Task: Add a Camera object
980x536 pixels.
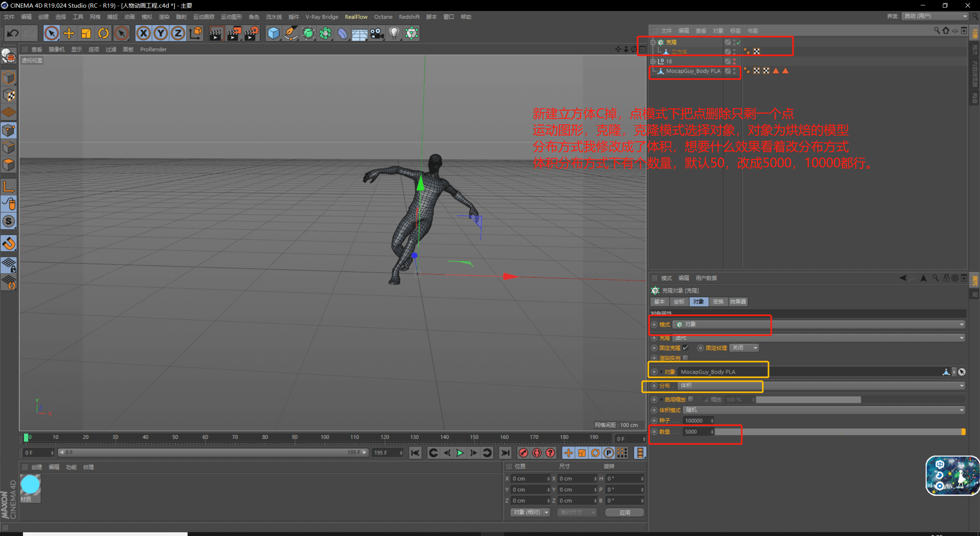Action: [377, 33]
